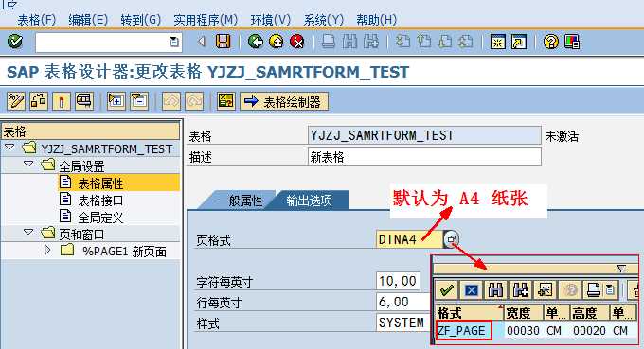This screenshot has width=644, height=349.
Task: Click the 样式 field showing SYSTEM
Action: pos(402,323)
